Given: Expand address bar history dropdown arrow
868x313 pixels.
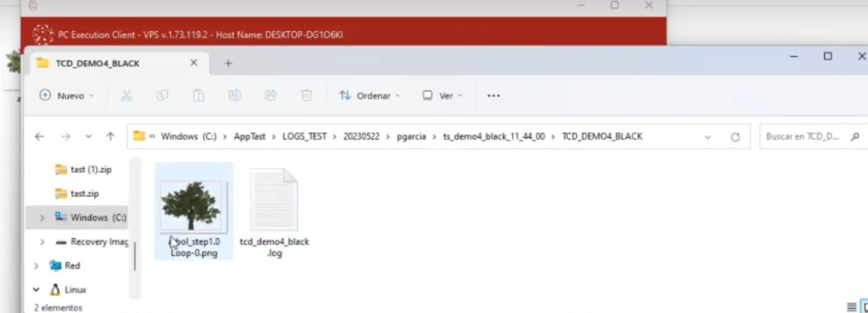Looking at the screenshot, I should point(708,137).
